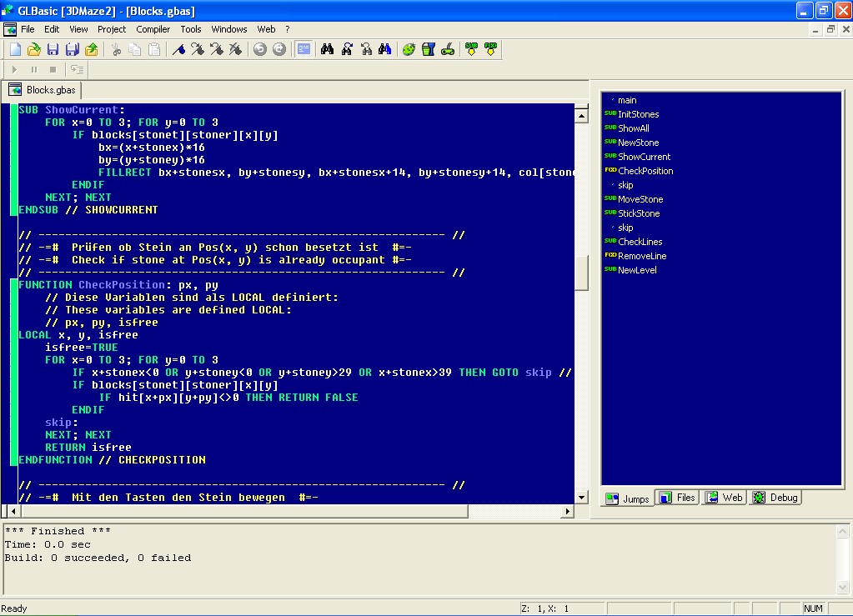Screen dimensions: 853x616
Task: Go to the next bookmark flag icon
Action: [198, 49]
